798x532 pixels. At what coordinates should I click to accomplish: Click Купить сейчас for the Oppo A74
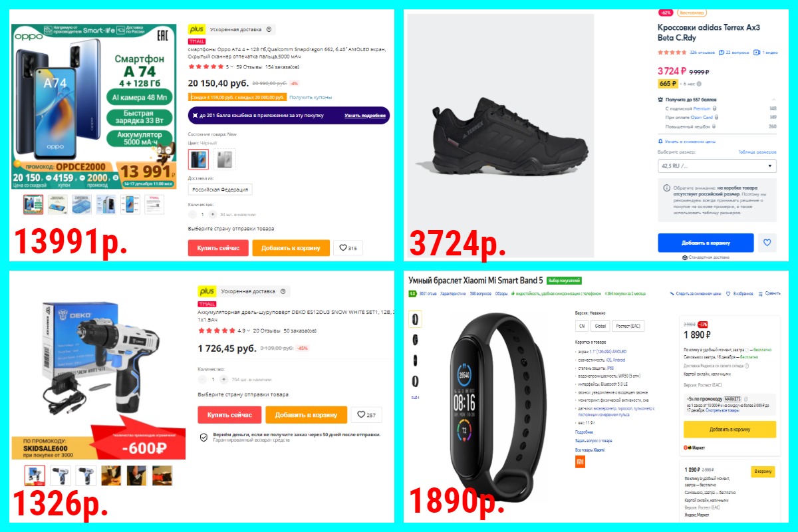pos(218,248)
